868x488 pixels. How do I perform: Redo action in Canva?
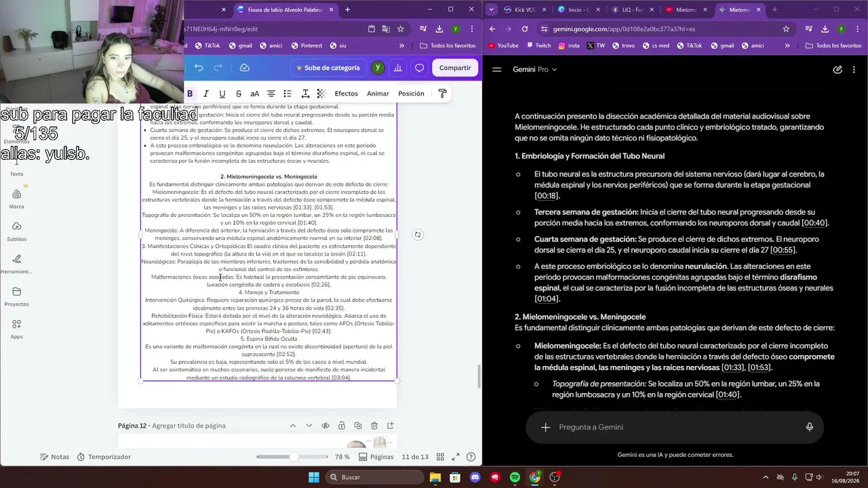coord(218,68)
